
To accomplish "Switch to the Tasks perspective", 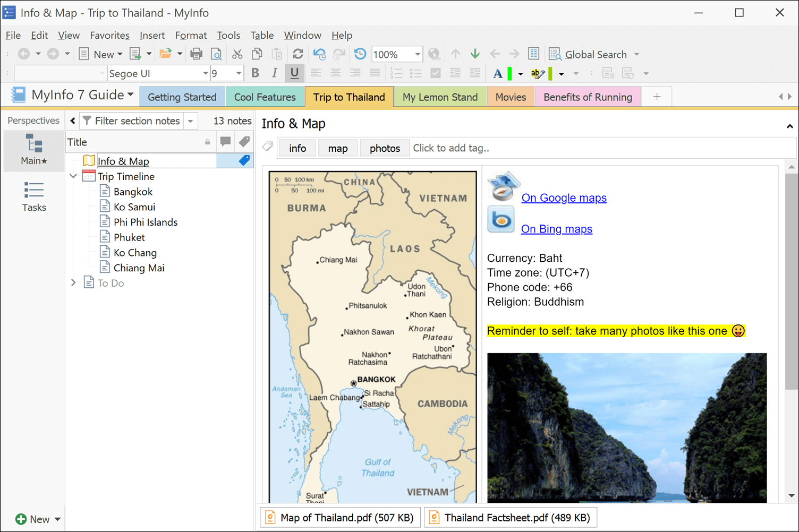I will pyautogui.click(x=33, y=197).
